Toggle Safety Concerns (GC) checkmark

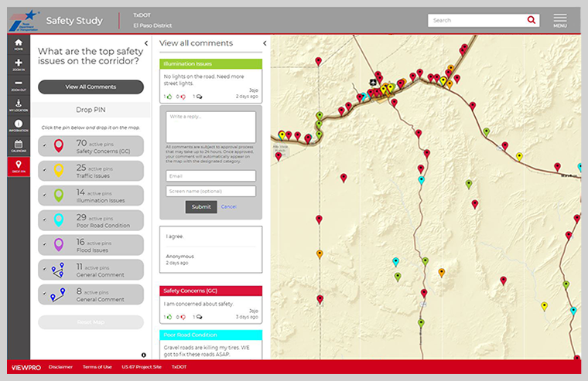coord(45,145)
